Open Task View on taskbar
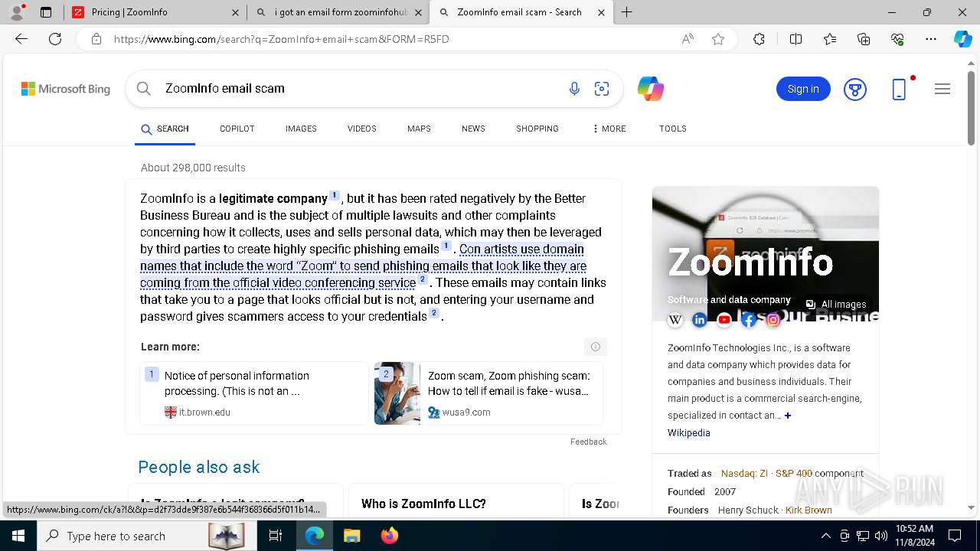 tap(276, 536)
